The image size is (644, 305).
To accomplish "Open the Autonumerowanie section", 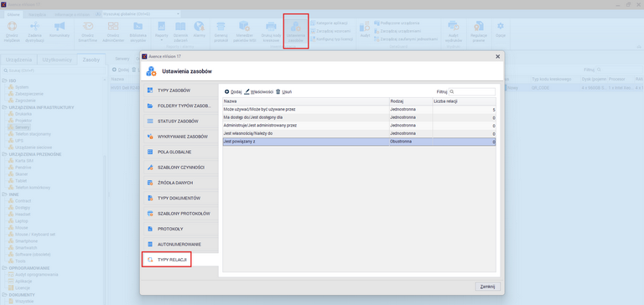I will pyautogui.click(x=180, y=245).
